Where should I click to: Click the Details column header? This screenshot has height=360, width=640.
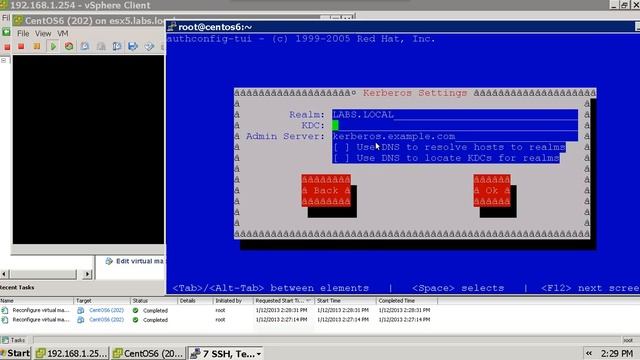coord(195,301)
